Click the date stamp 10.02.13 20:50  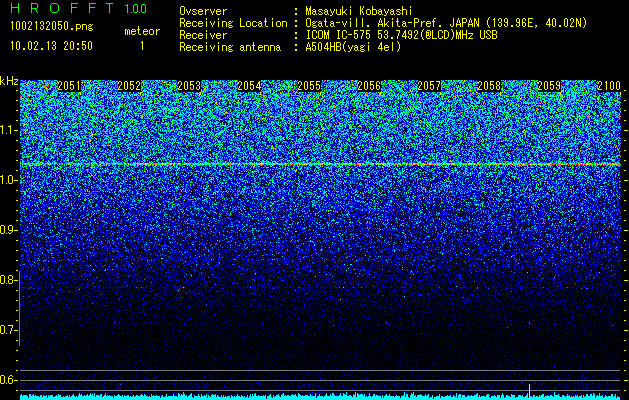(51, 46)
